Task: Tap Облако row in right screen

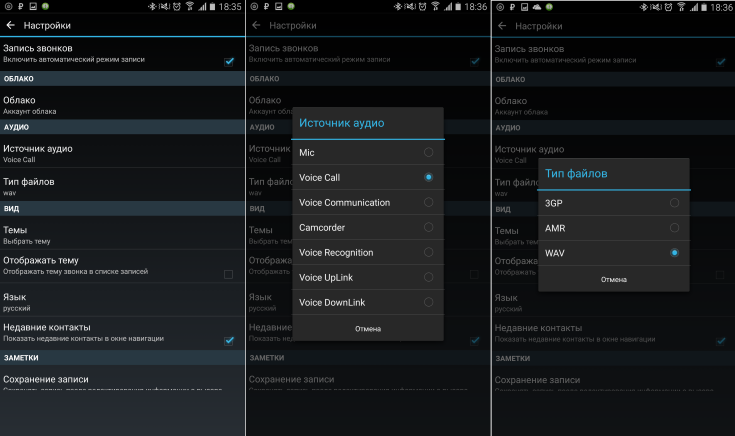Action: pyautogui.click(x=614, y=104)
